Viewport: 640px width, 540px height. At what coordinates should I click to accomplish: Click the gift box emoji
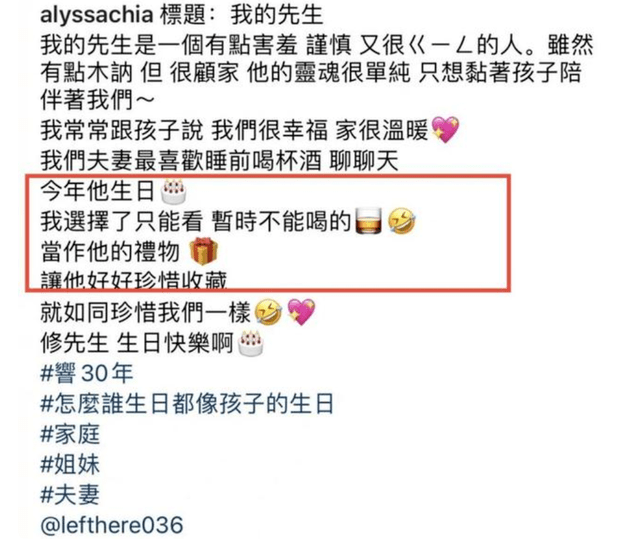tap(204, 251)
